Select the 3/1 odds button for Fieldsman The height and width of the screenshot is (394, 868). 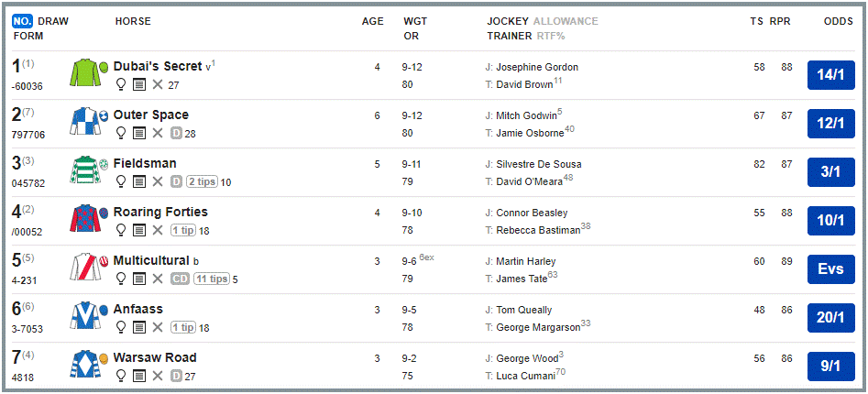point(831,171)
